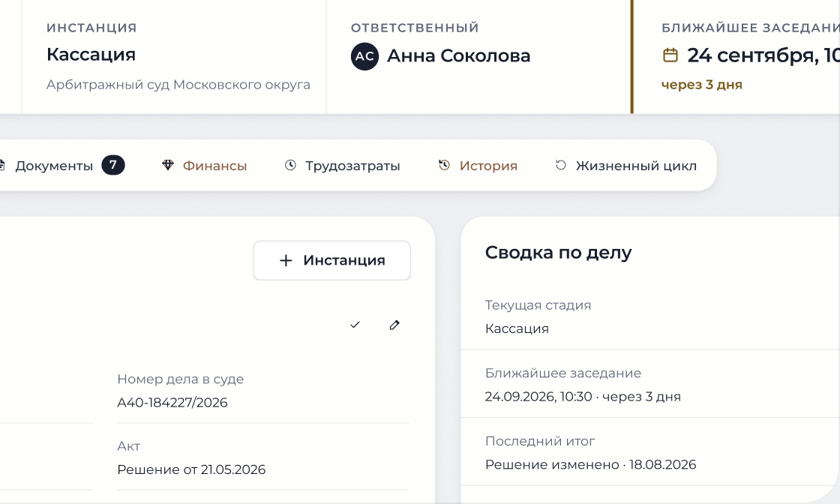Click the pencil edit icon

tap(394, 325)
